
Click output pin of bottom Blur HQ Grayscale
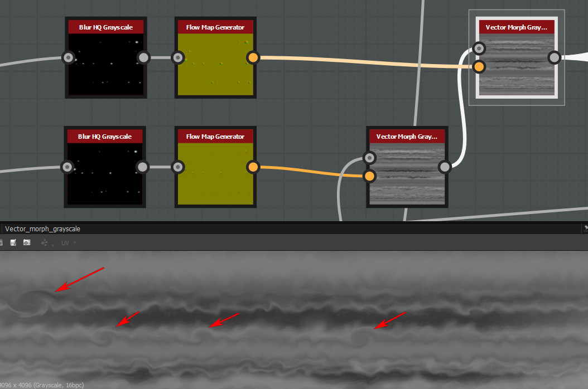pos(142,167)
